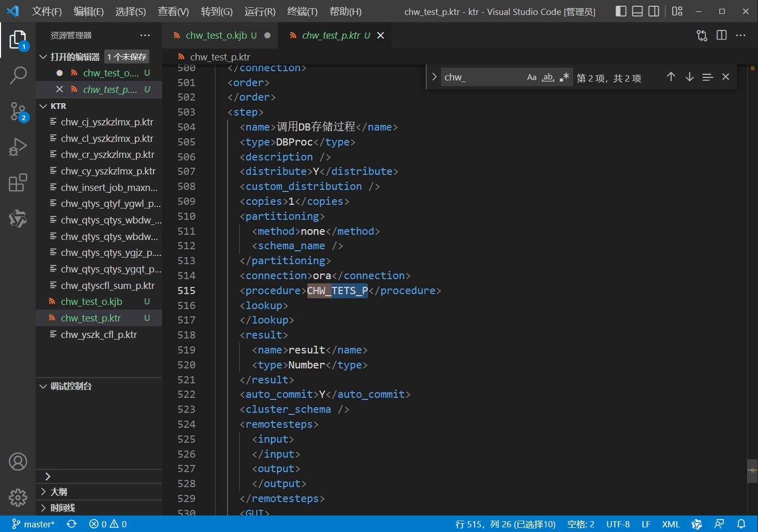
Task: Open the Explorer view in activity bar
Action: (x=18, y=40)
